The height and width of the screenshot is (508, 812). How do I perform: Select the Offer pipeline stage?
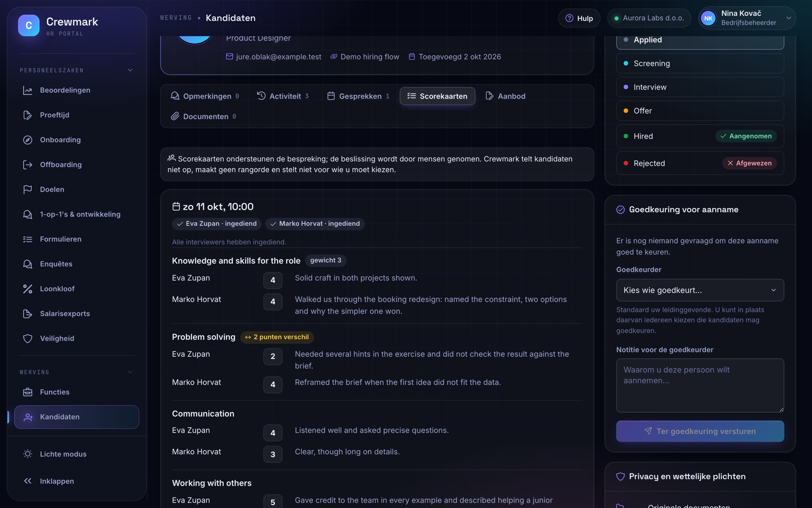click(x=700, y=111)
